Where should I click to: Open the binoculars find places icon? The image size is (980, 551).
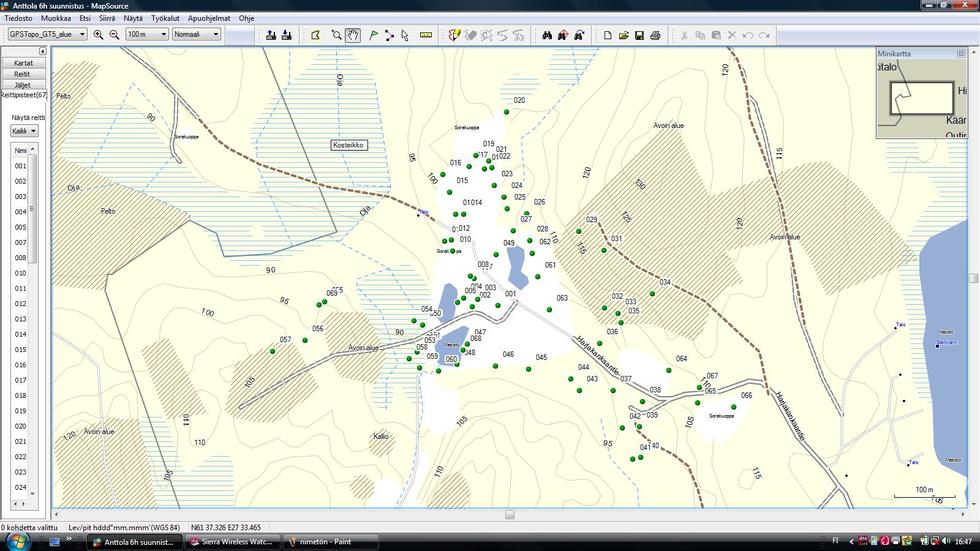click(547, 35)
